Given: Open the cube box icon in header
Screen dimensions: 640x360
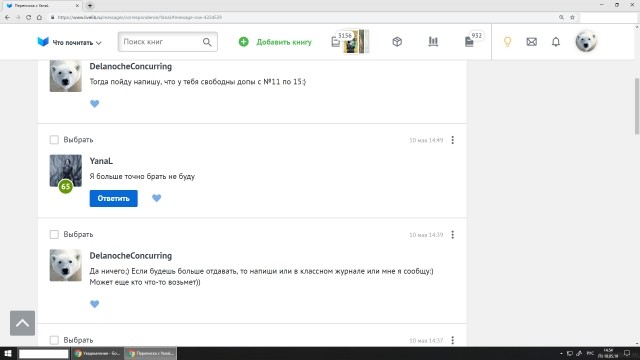Looking at the screenshot, I should tap(397, 42).
